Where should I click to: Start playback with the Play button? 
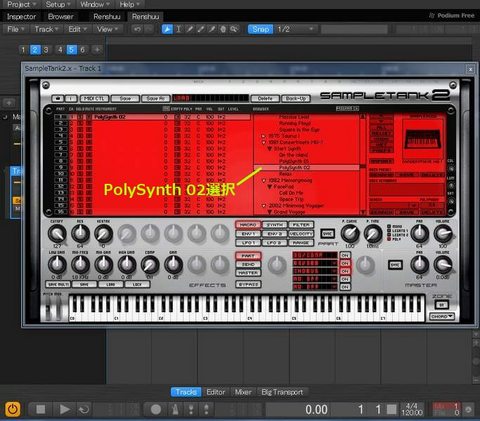coord(64,409)
